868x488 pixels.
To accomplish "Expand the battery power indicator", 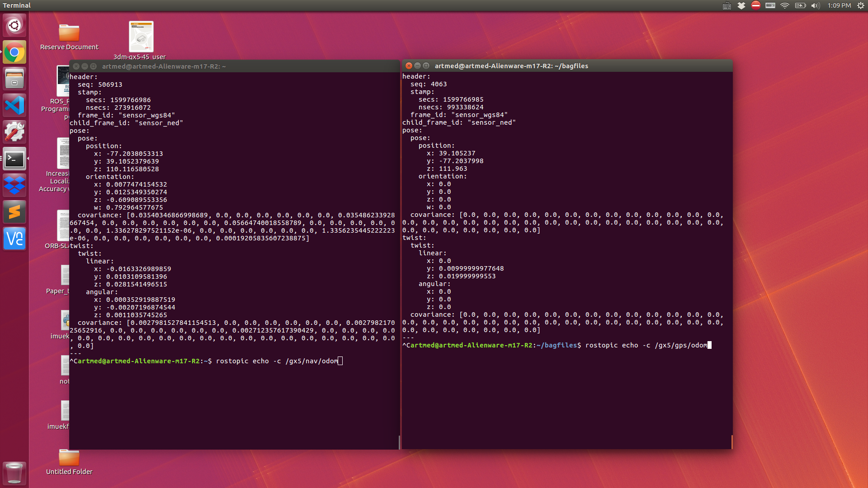I will pos(800,5).
